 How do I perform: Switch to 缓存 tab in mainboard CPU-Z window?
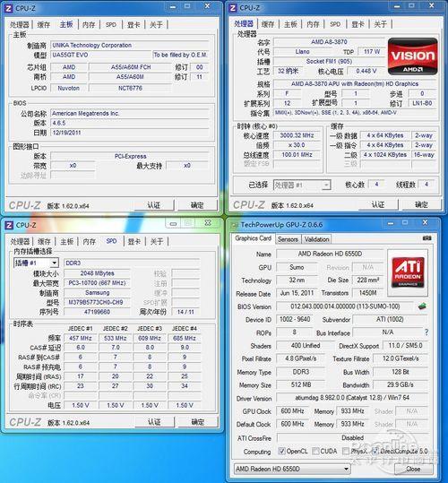pos(43,25)
